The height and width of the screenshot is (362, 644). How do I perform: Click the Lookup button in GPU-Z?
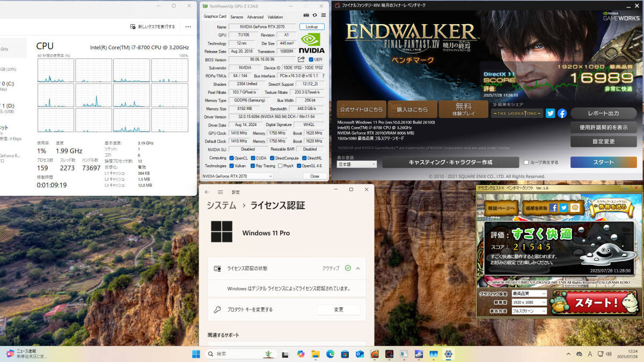click(x=312, y=27)
